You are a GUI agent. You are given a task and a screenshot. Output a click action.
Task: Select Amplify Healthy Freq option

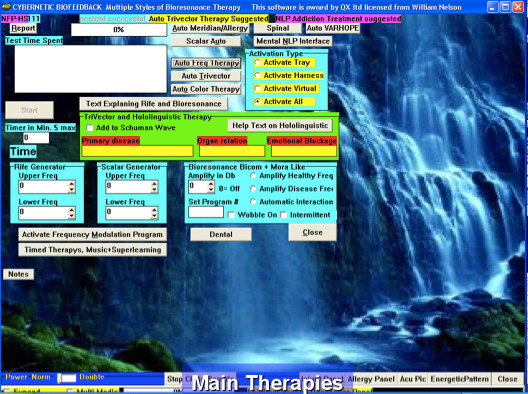click(x=253, y=176)
